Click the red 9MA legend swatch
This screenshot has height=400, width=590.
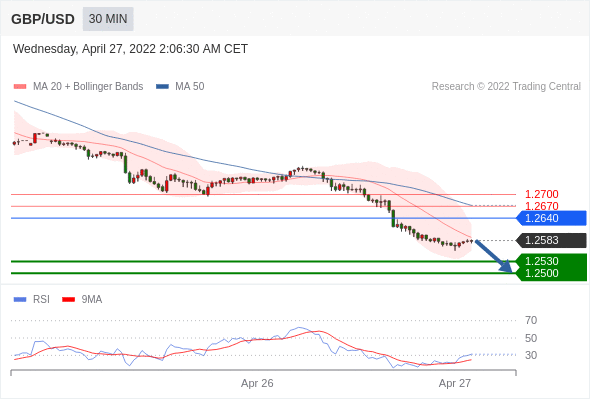(x=68, y=300)
